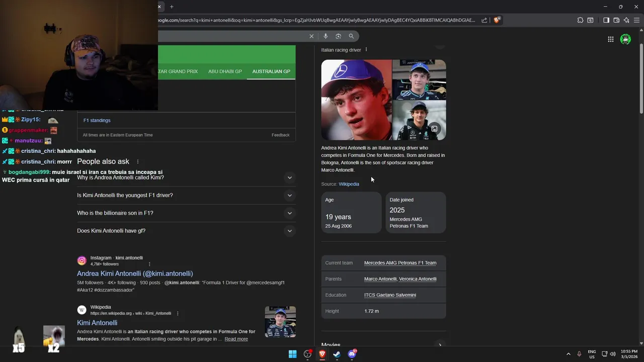The image size is (644, 362).
Task: Open the Brave hamburger main menu
Action: coord(636,20)
